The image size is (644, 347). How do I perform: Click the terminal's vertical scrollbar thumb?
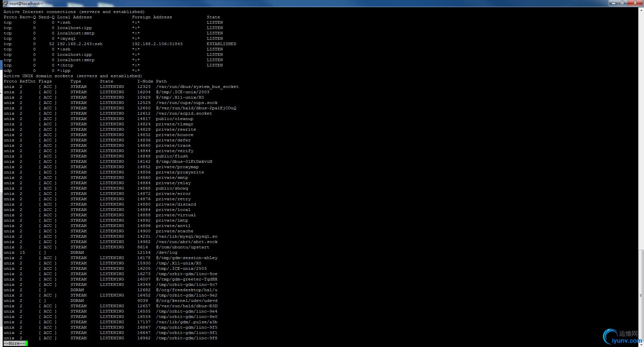click(x=641, y=296)
